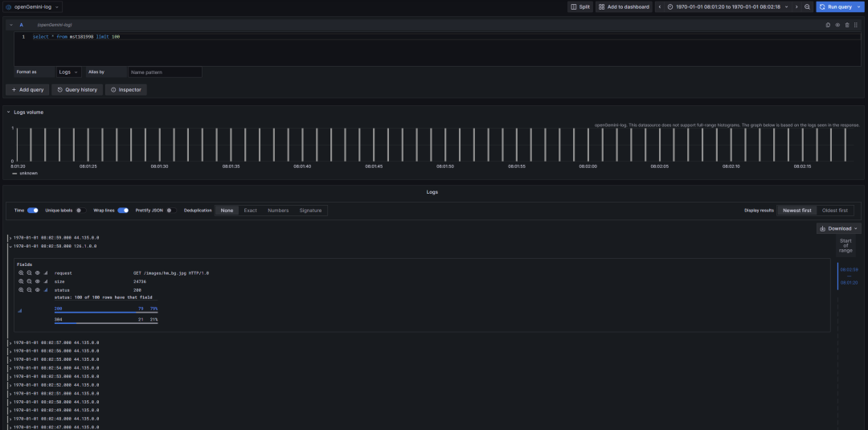Collapse log row 08:02:58.000 126.1.0.0
This screenshot has width=868, height=430.
[10, 246]
